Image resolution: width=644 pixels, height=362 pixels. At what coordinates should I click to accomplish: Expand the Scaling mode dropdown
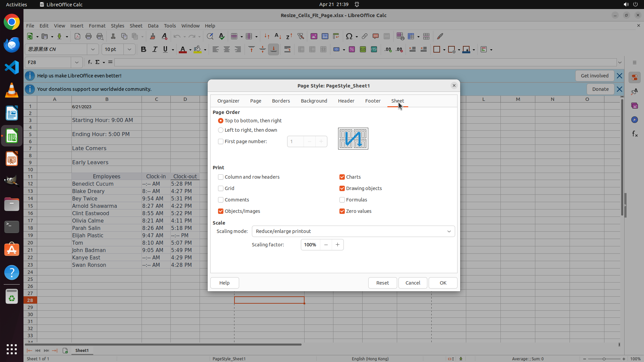449,231
